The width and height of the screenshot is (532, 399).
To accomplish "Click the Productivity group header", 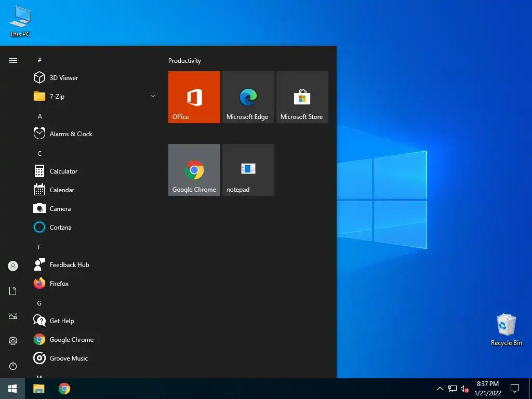I will 184,61.
